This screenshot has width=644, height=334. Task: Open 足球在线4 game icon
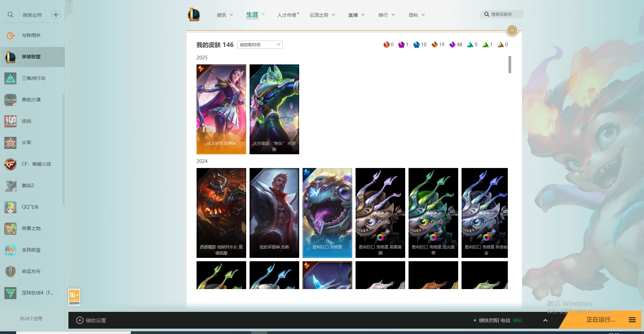click(10, 293)
